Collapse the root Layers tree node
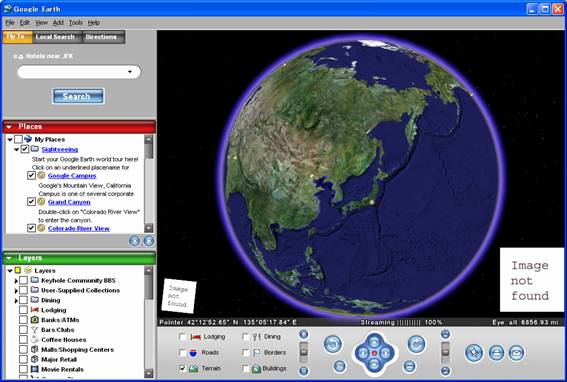This screenshot has height=382, width=567. [x=10, y=271]
